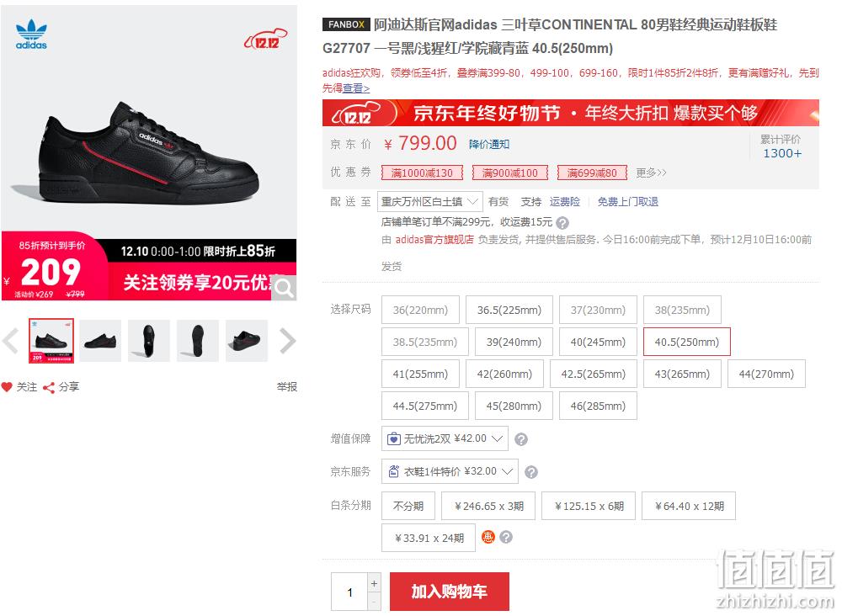The width and height of the screenshot is (842, 616).
Task: Select size 36.5(225mm)
Action: coord(509,311)
